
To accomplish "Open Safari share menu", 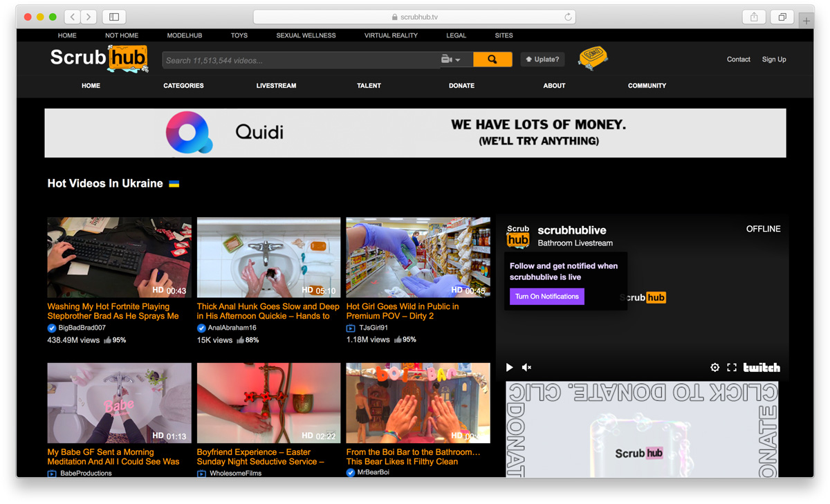I will pyautogui.click(x=754, y=17).
